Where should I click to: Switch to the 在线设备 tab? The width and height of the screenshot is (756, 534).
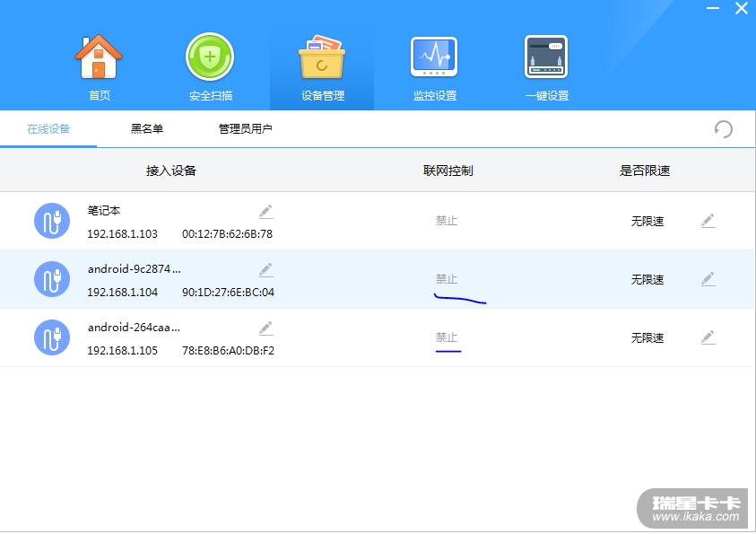[48, 129]
